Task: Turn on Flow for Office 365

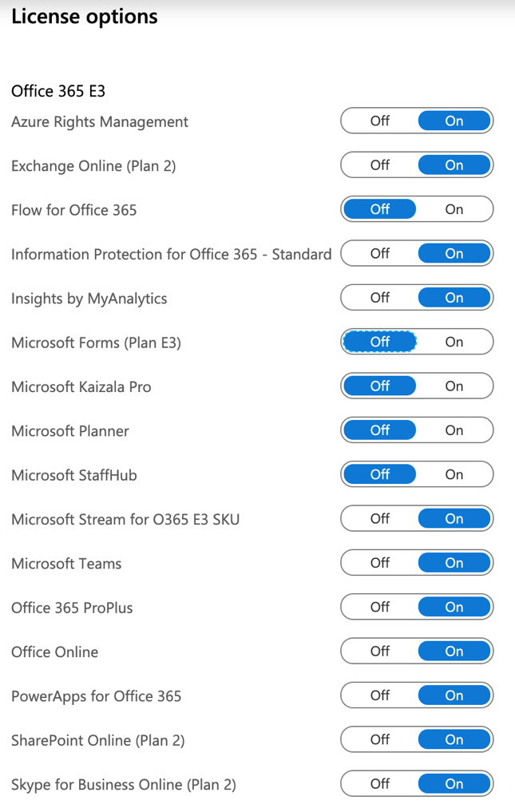Action: click(454, 209)
